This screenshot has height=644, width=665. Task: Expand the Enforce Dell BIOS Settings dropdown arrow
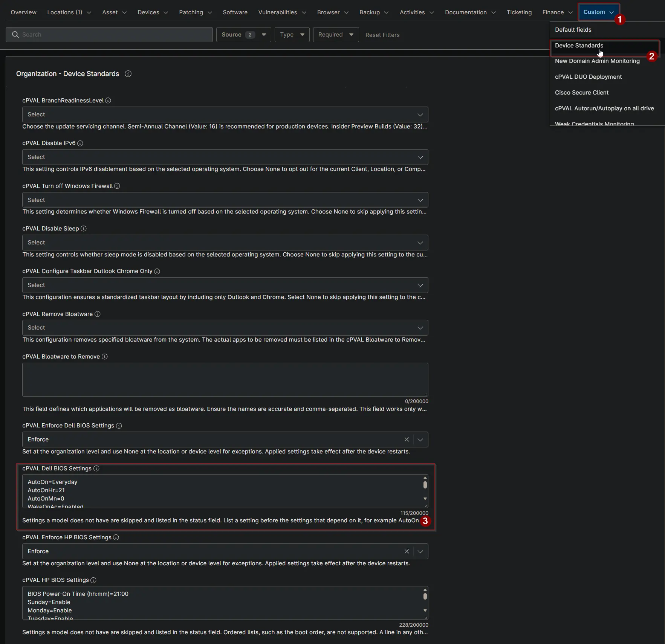coord(420,440)
